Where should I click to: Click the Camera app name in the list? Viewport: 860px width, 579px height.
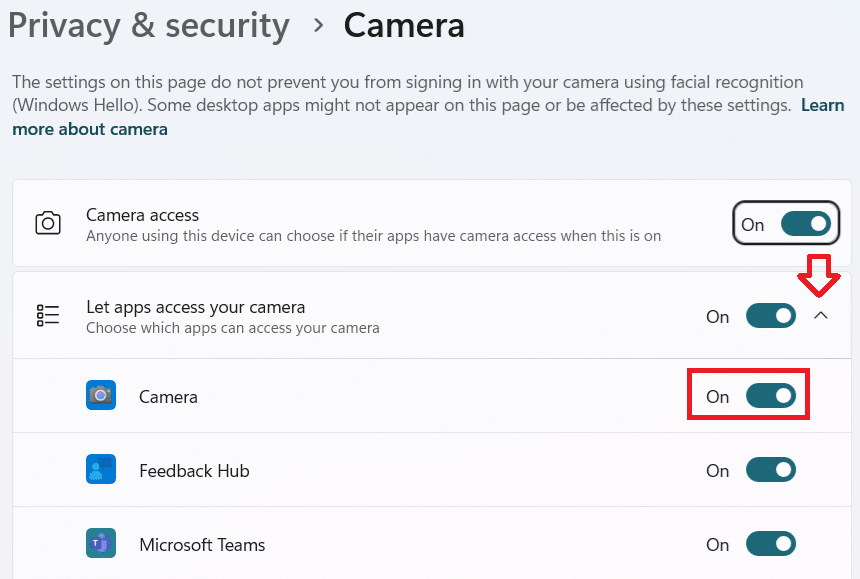[168, 397]
